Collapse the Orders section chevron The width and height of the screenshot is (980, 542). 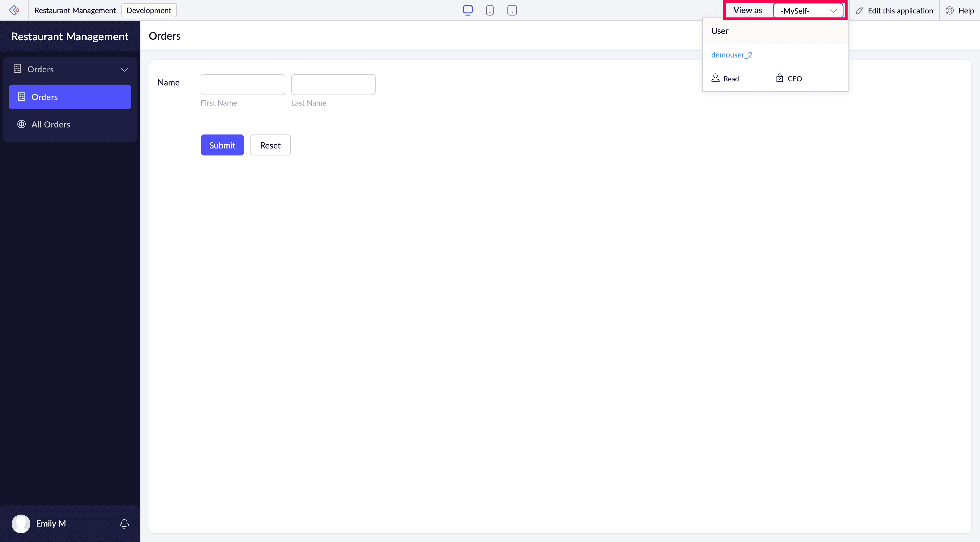[125, 70]
